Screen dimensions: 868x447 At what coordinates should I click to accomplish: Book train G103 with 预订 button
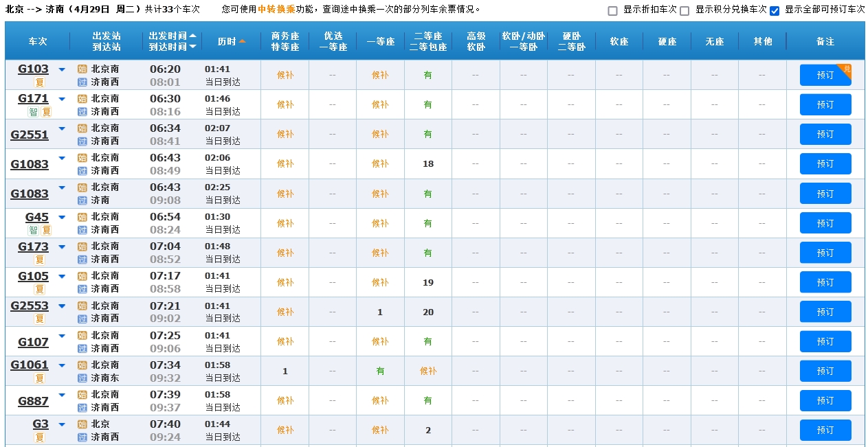click(825, 75)
